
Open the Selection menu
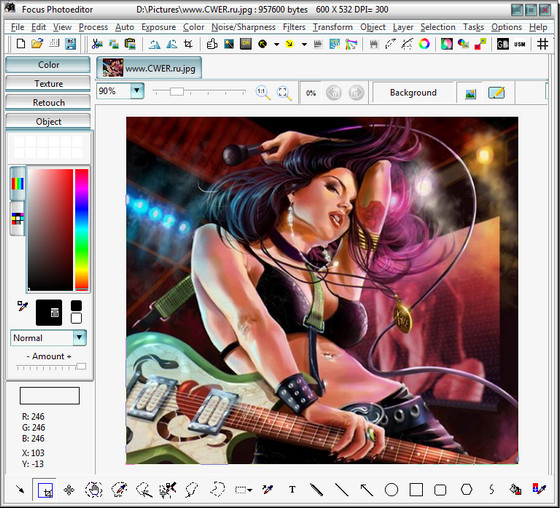coord(438,27)
